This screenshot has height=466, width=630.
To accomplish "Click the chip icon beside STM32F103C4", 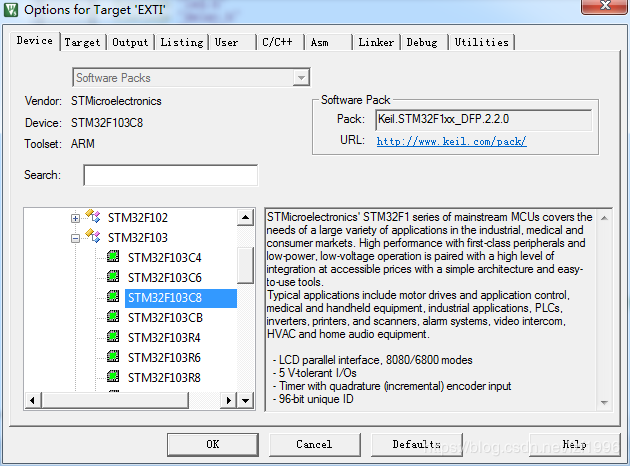I will tap(113, 256).
